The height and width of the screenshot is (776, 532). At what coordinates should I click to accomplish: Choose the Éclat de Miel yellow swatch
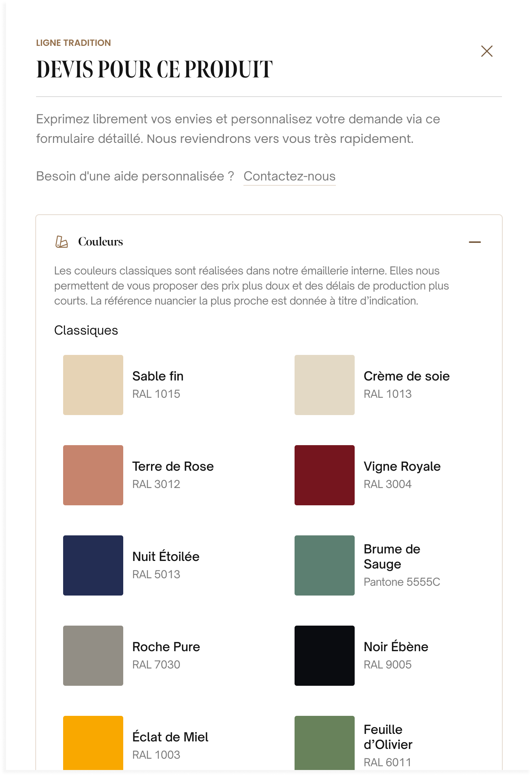[x=93, y=743]
